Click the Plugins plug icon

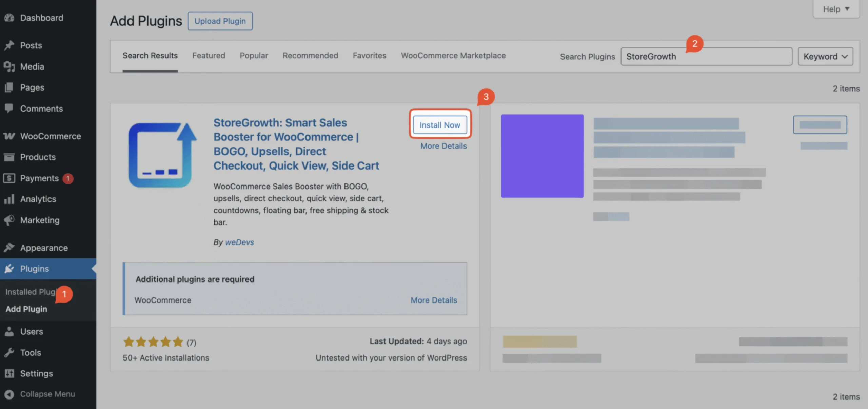pos(9,269)
